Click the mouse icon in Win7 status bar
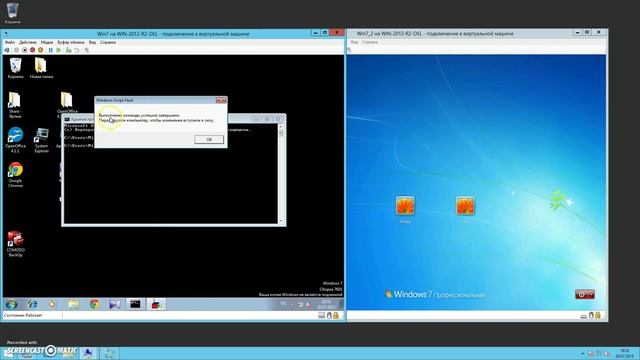The width and height of the screenshot is (640, 360). 329,316
